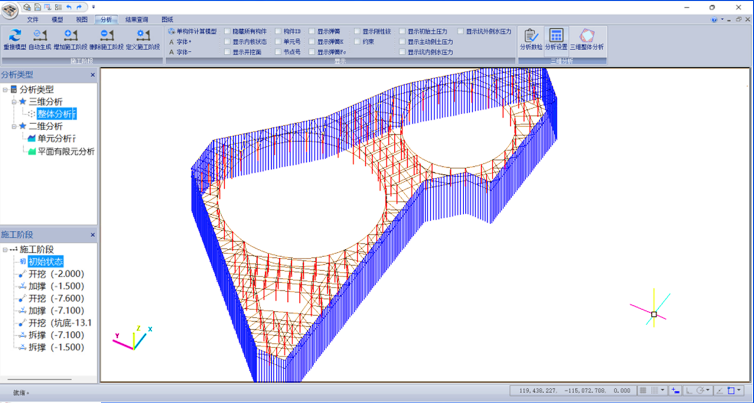Image resolution: width=754 pixels, height=403 pixels.
Task: Collapse the 三维分析 tree node
Action: 13,102
